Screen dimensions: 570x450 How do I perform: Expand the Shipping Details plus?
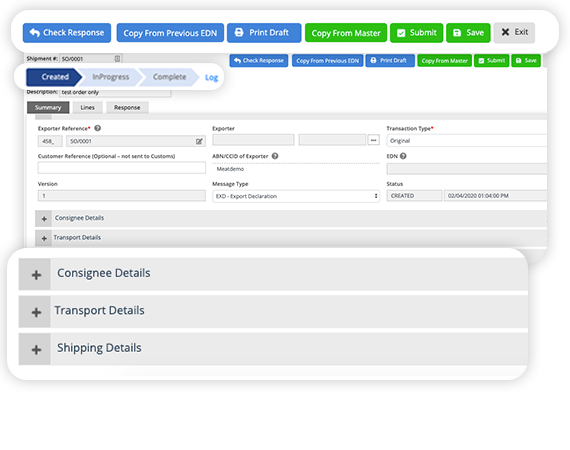(35, 350)
